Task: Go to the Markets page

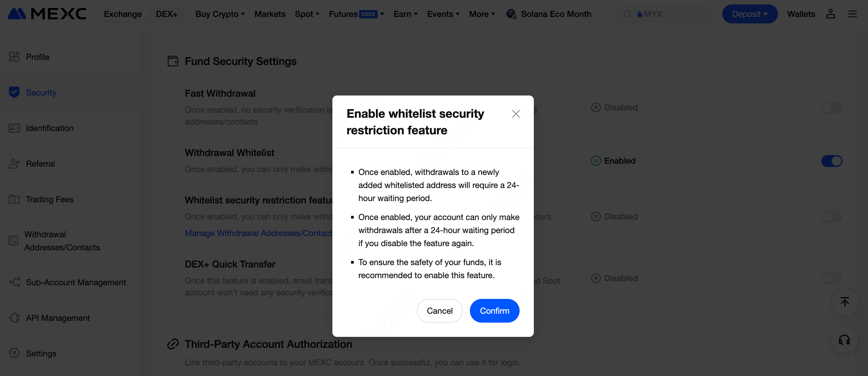Action: point(270,14)
